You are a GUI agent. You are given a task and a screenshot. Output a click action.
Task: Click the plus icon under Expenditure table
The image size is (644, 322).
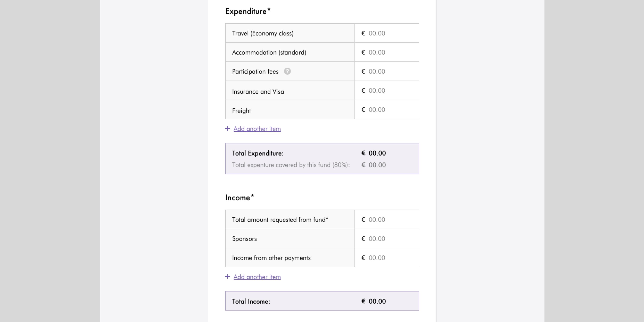227,128
